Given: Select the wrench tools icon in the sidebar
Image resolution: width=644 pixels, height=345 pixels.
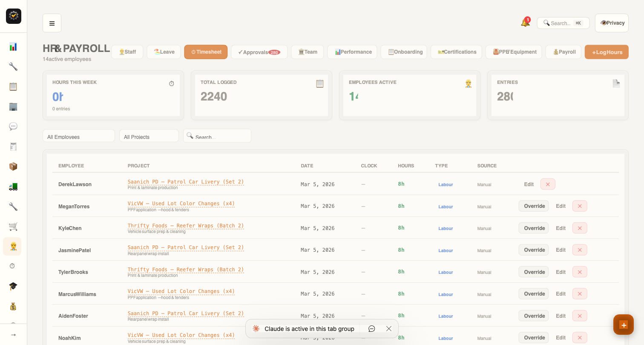Looking at the screenshot, I should point(13,66).
